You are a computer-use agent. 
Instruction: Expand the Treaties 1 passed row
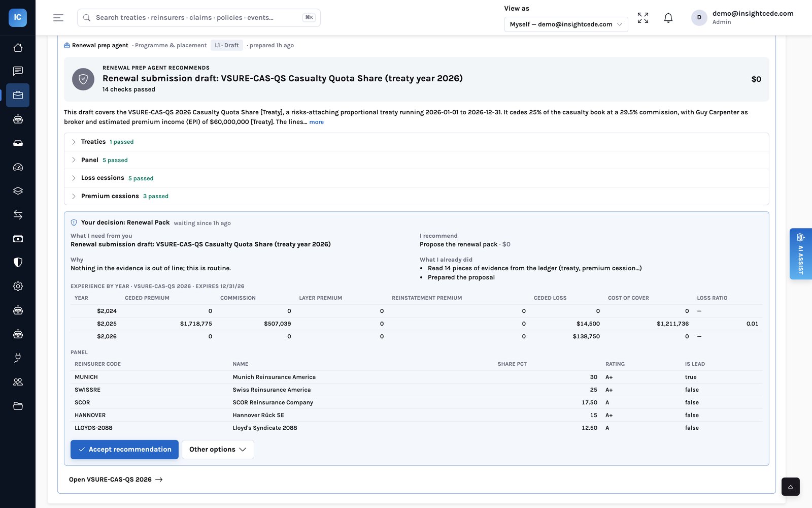(x=416, y=142)
